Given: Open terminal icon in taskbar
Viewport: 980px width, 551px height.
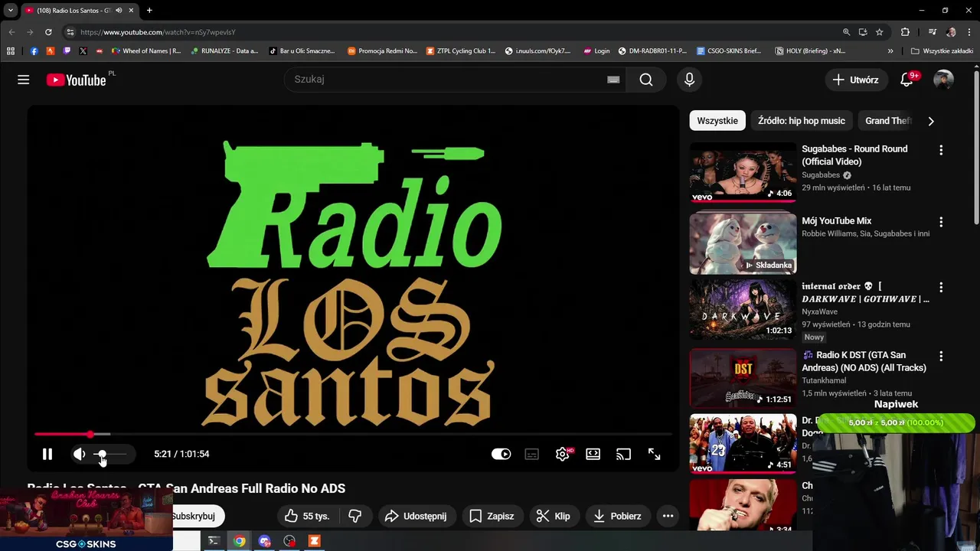Looking at the screenshot, I should coord(214,541).
